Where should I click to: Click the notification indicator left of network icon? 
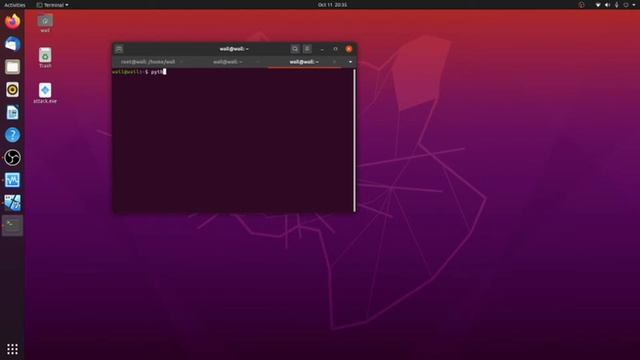point(581,5)
